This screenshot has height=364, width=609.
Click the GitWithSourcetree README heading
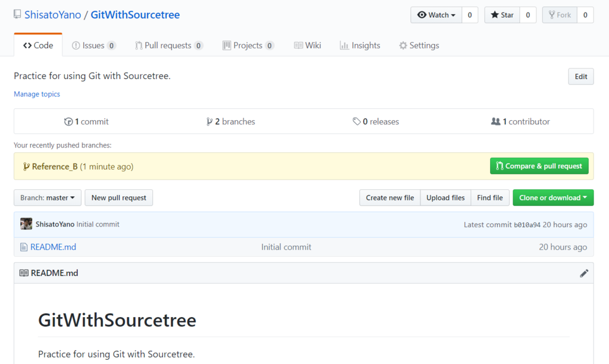[x=117, y=320]
